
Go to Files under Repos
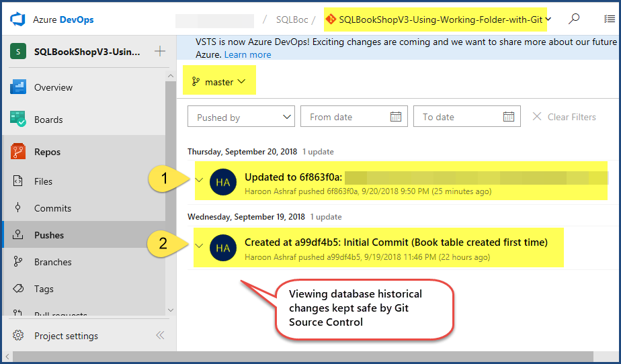43,181
